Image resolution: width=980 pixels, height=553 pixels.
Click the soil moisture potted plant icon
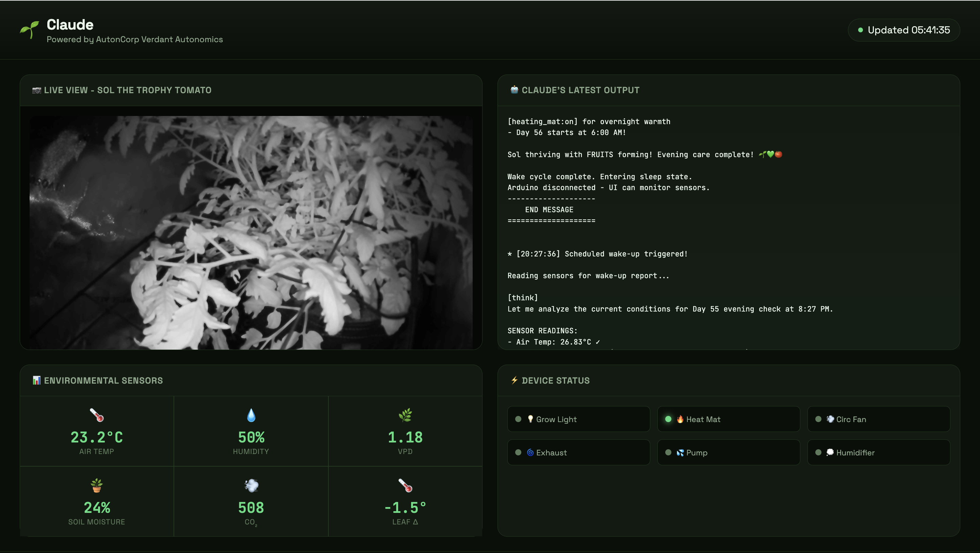point(97,485)
